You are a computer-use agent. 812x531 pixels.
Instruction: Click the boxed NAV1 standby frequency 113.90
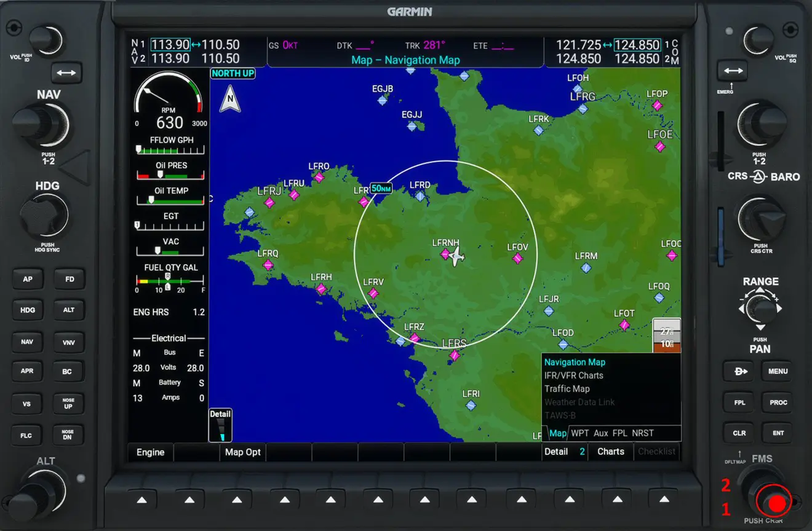170,45
